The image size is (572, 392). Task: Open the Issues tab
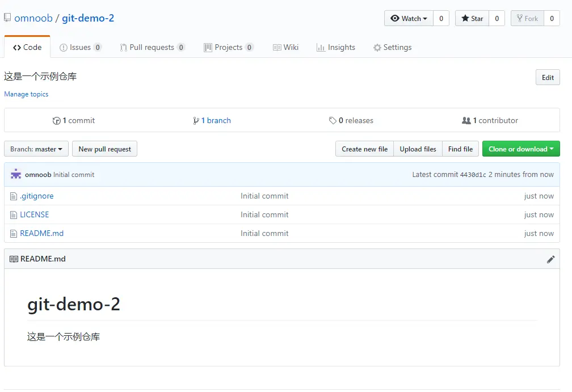click(x=80, y=48)
